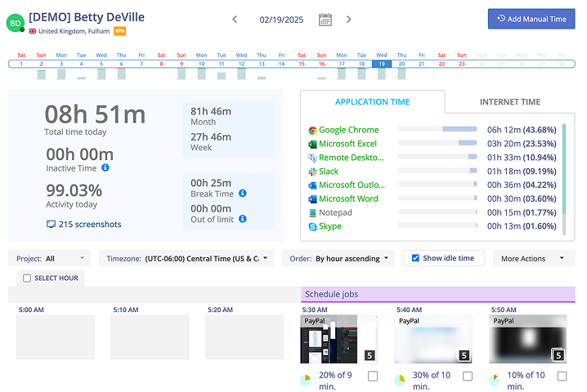Click the Inactive Time info icon
587x392 pixels.
(105, 167)
